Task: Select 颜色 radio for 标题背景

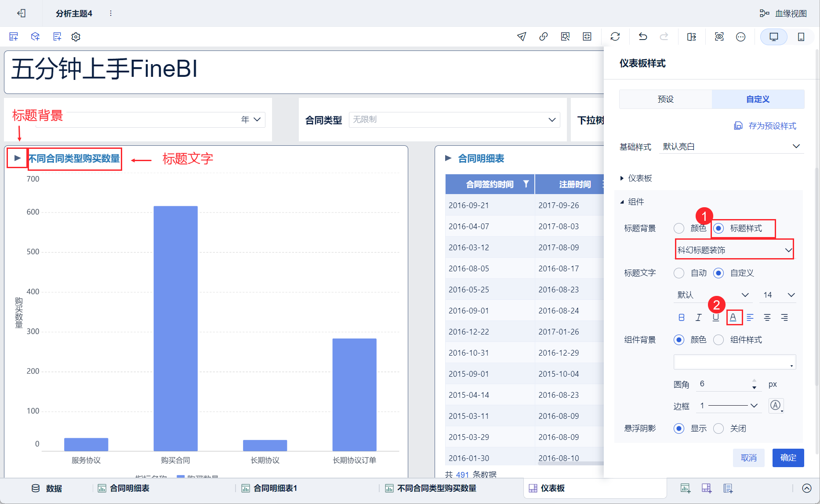Action: (679, 228)
